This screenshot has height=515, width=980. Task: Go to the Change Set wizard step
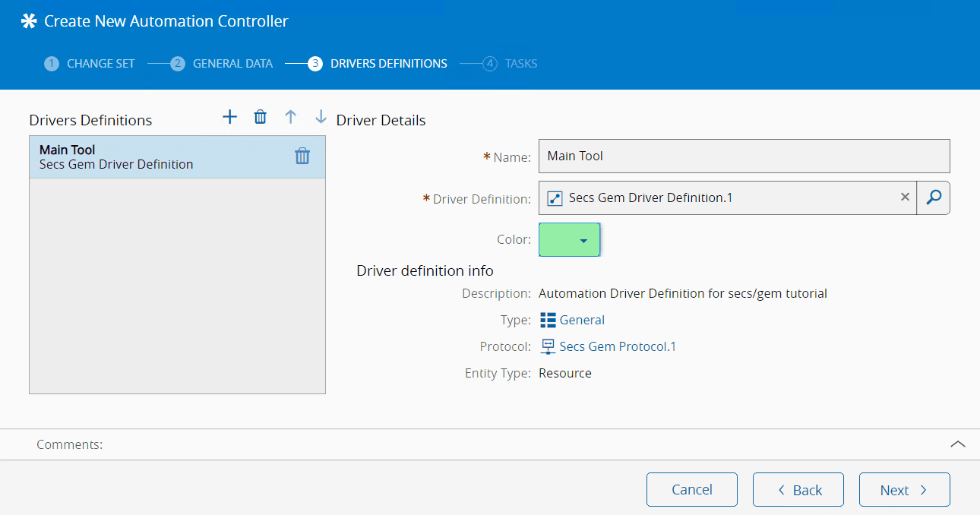click(x=90, y=64)
